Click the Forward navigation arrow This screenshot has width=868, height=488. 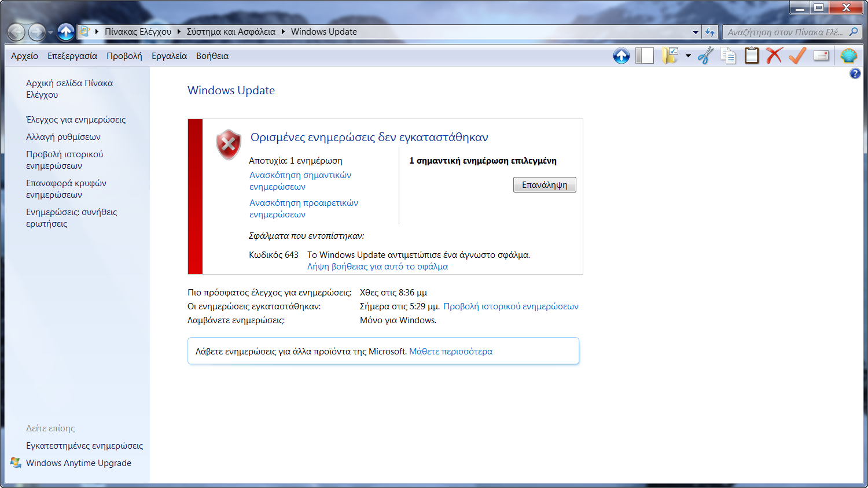pos(36,32)
